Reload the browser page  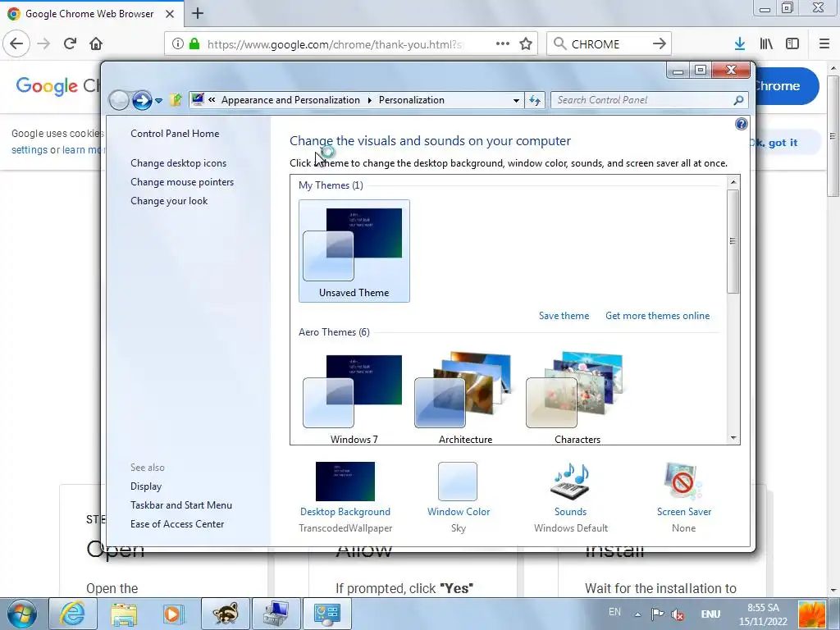coord(70,43)
